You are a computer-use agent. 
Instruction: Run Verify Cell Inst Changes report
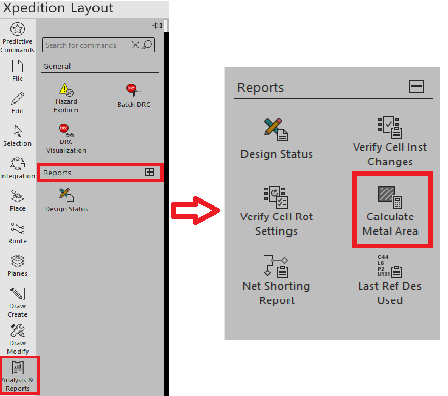pos(390,141)
